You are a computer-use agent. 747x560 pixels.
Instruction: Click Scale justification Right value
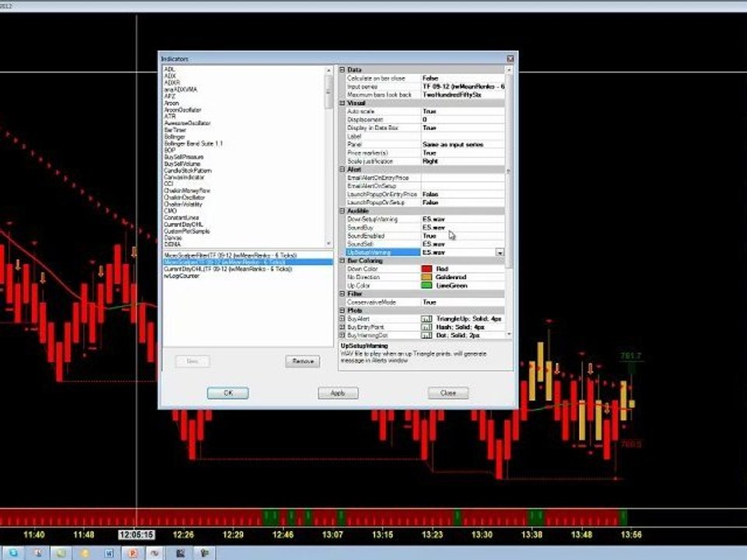[462, 161]
